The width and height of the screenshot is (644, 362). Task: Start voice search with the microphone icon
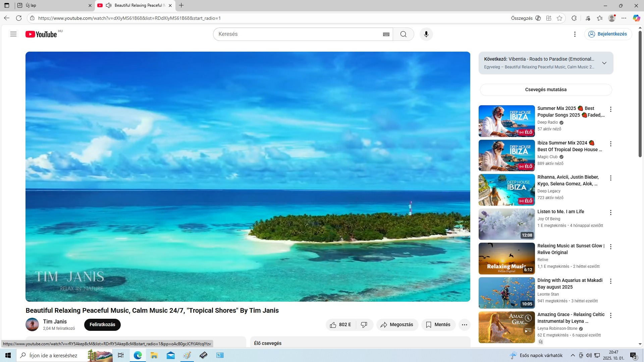click(426, 34)
